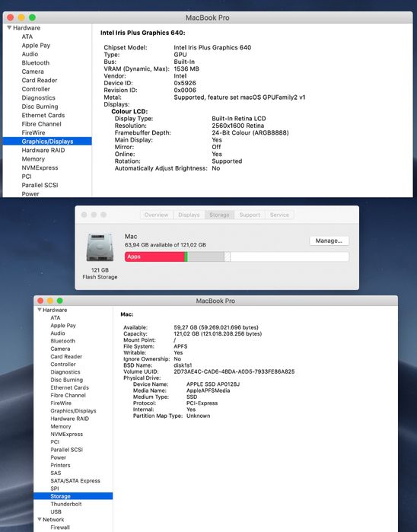Select Thunderbolt in the bottom window sidebar

pyautogui.click(x=66, y=504)
